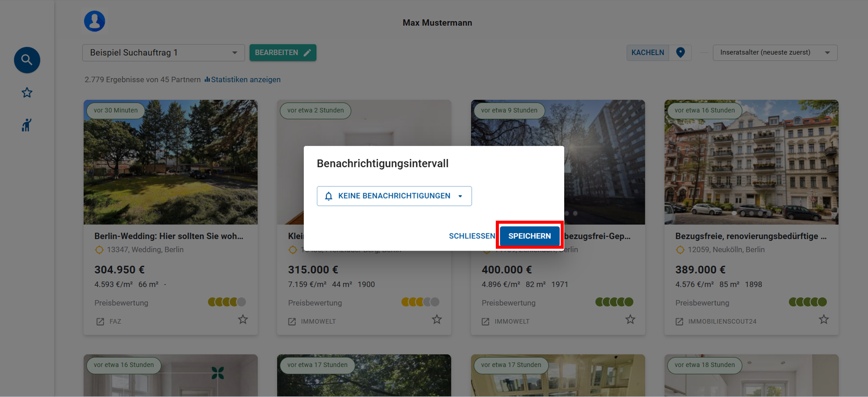Open external link icon on 389.000 € listing

tap(679, 322)
